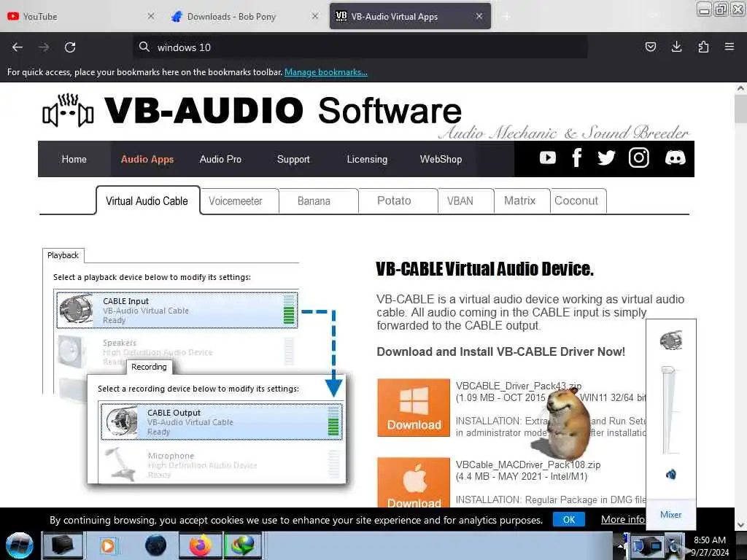Open VB-Audio's Discord icon
Screen dimensions: 747x560
pos(675,157)
